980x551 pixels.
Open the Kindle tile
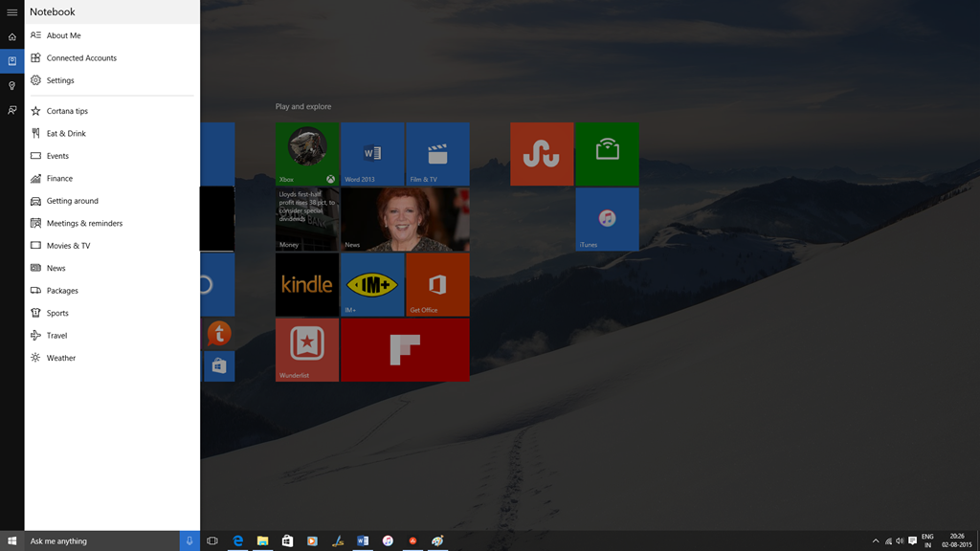click(x=307, y=285)
